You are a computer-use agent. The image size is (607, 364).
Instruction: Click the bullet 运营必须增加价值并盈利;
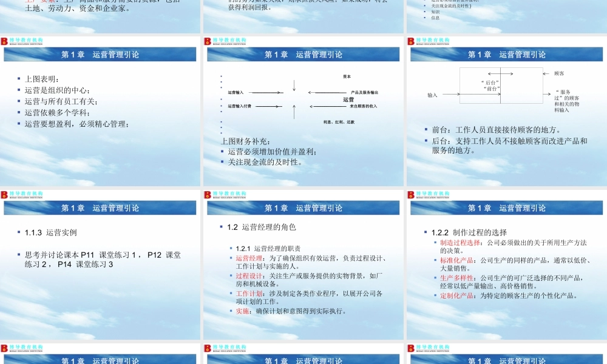273,152
